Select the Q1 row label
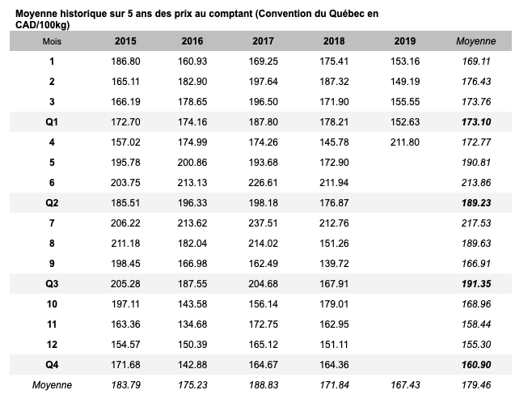Viewport: 532px width, 407px height. 52,121
